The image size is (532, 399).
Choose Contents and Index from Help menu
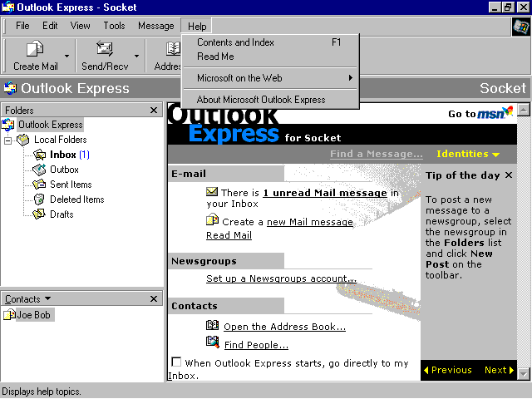point(270,42)
